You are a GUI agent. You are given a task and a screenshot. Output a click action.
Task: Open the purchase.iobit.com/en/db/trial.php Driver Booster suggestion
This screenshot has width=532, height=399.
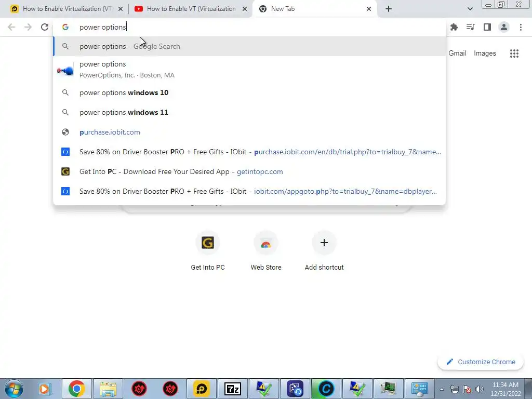249,152
